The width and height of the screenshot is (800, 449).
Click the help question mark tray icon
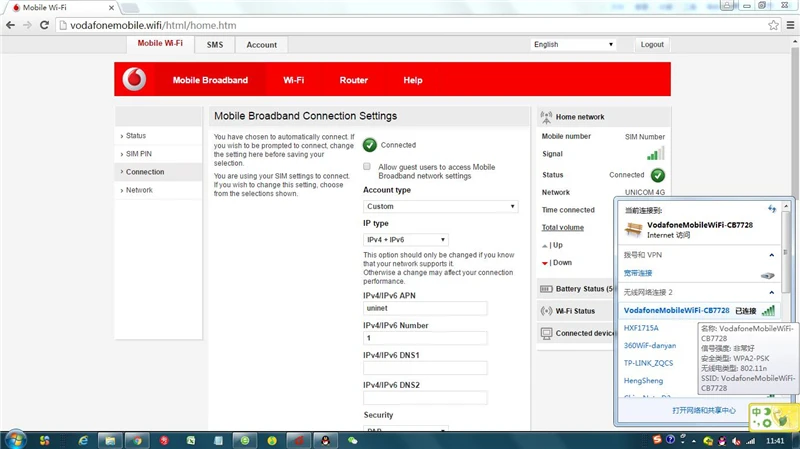[670, 439]
